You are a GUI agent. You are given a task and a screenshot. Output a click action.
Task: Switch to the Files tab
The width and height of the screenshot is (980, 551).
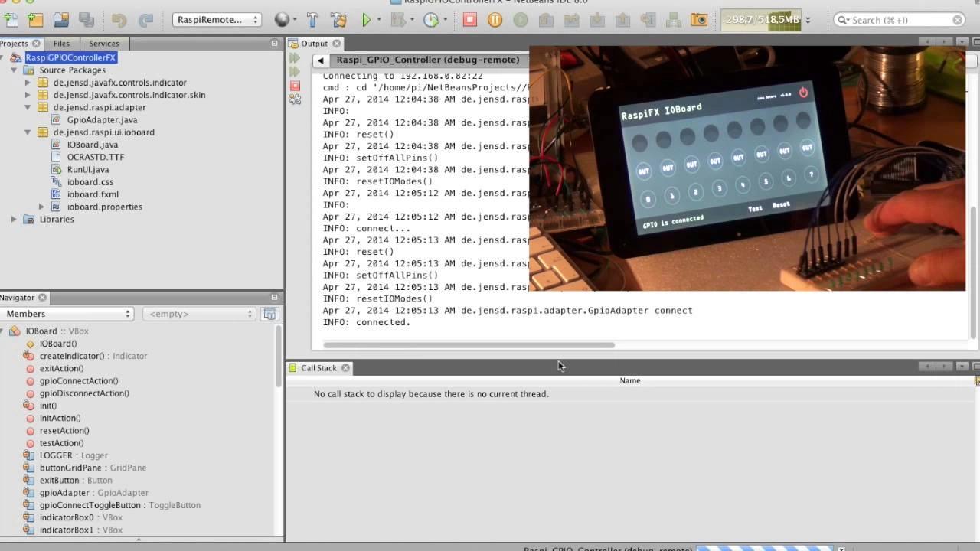click(61, 44)
